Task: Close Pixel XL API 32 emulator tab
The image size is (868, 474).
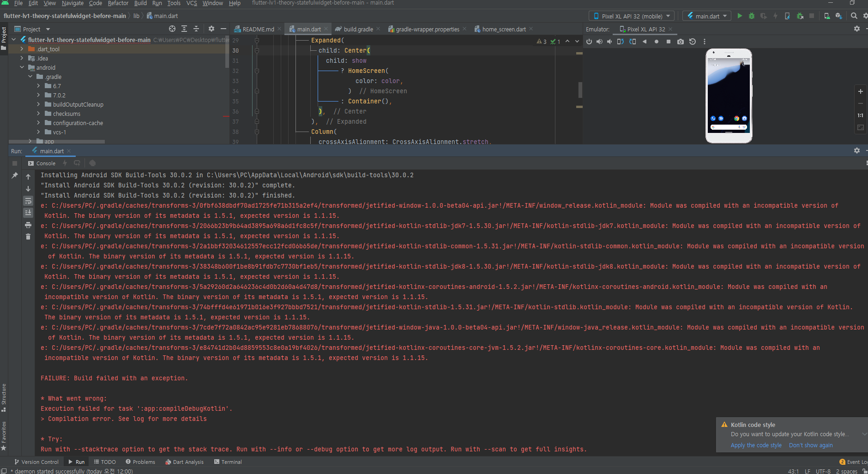Action: pyautogui.click(x=670, y=29)
